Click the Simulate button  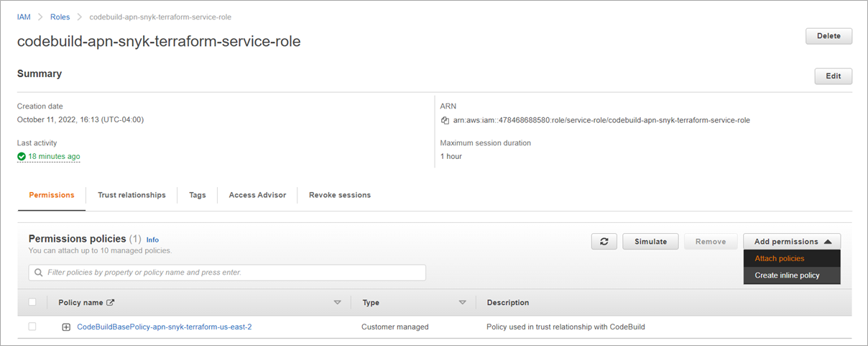[x=650, y=242]
